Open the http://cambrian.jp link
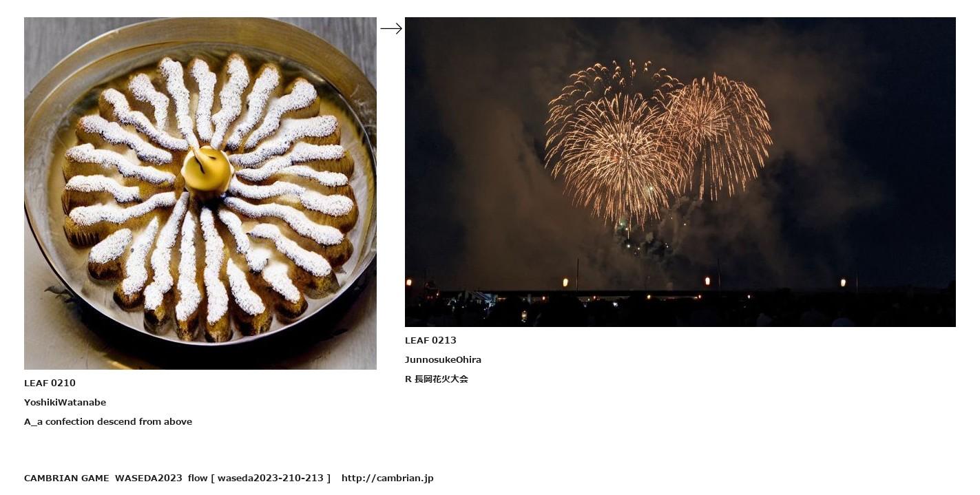The width and height of the screenshot is (980, 495). pyautogui.click(x=388, y=478)
